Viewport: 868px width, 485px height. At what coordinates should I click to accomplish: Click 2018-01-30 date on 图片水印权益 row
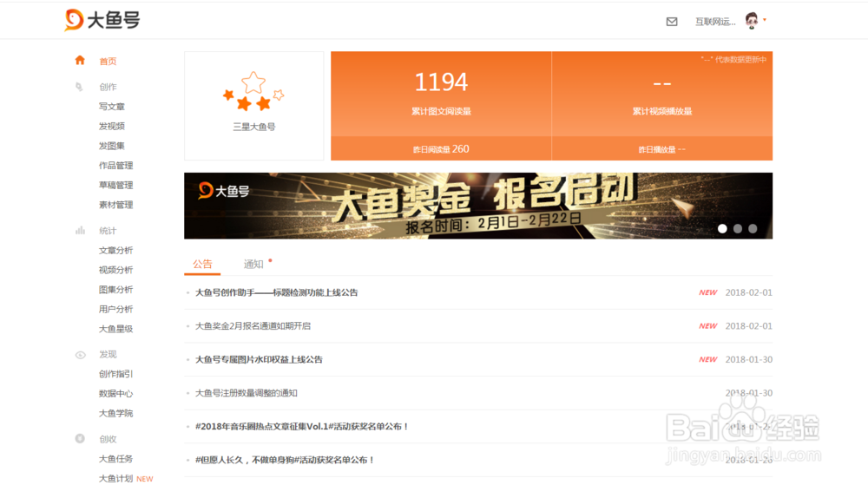click(749, 359)
